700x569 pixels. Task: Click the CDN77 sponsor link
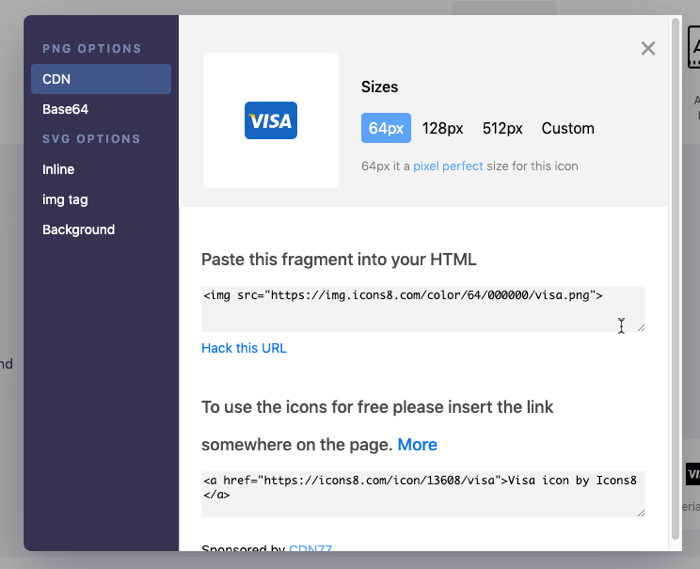pos(310,547)
